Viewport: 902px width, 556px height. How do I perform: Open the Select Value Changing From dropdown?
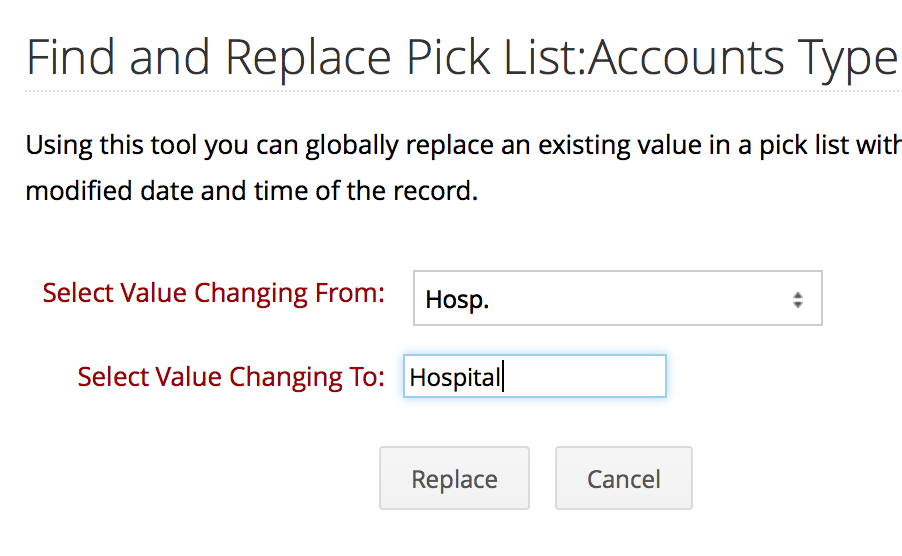618,298
